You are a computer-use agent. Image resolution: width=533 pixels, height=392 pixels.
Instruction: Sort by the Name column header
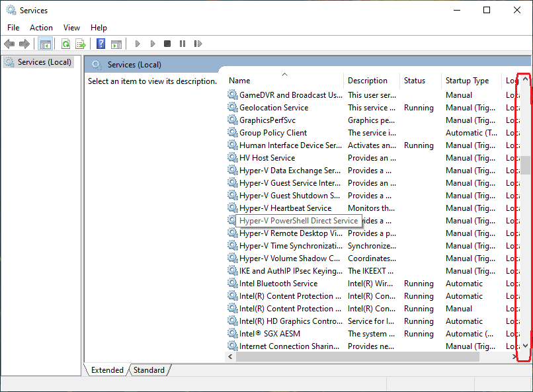click(x=239, y=81)
